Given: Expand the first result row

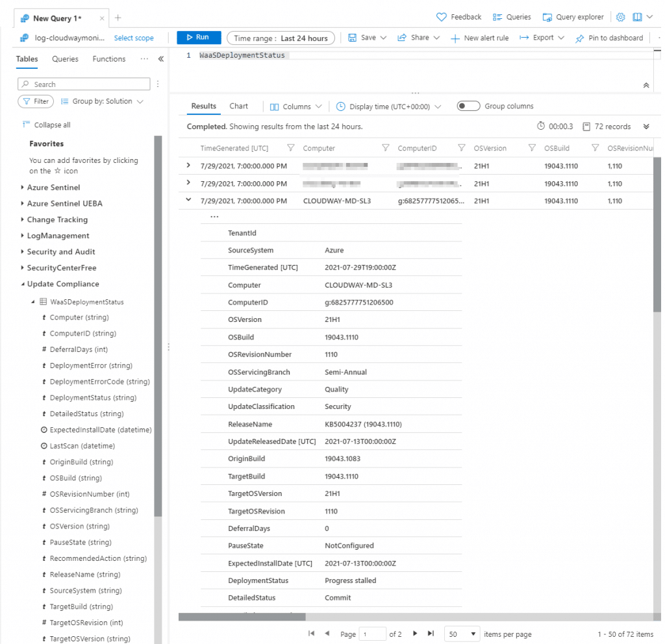Looking at the screenshot, I should coord(188,166).
